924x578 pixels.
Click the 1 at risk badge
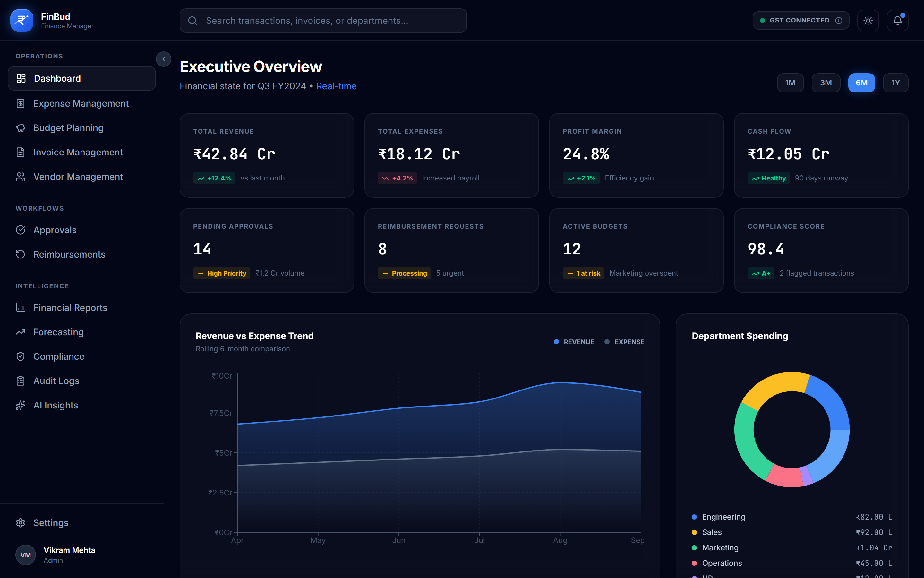coord(583,273)
